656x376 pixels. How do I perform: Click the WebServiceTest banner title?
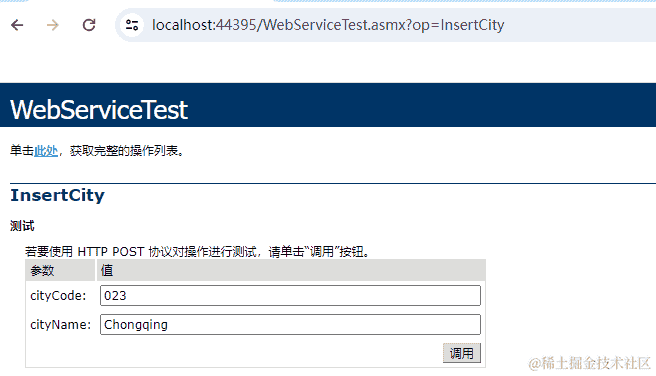tap(99, 110)
